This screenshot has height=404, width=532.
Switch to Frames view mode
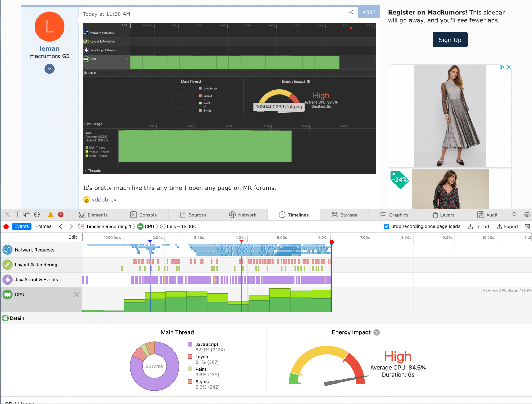(43, 226)
